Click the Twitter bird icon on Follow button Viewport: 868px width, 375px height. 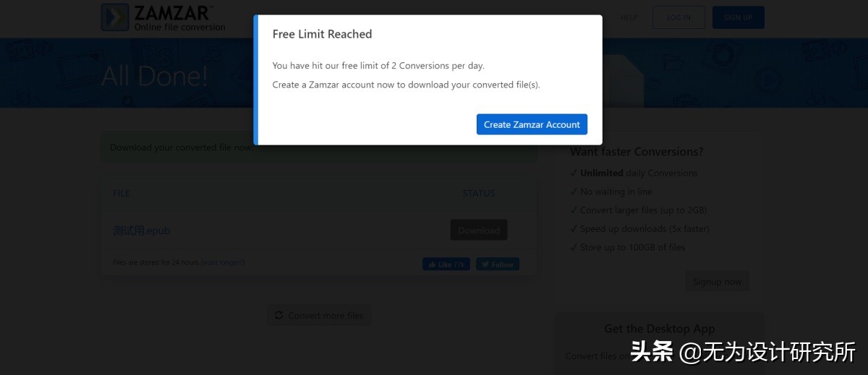(x=485, y=264)
